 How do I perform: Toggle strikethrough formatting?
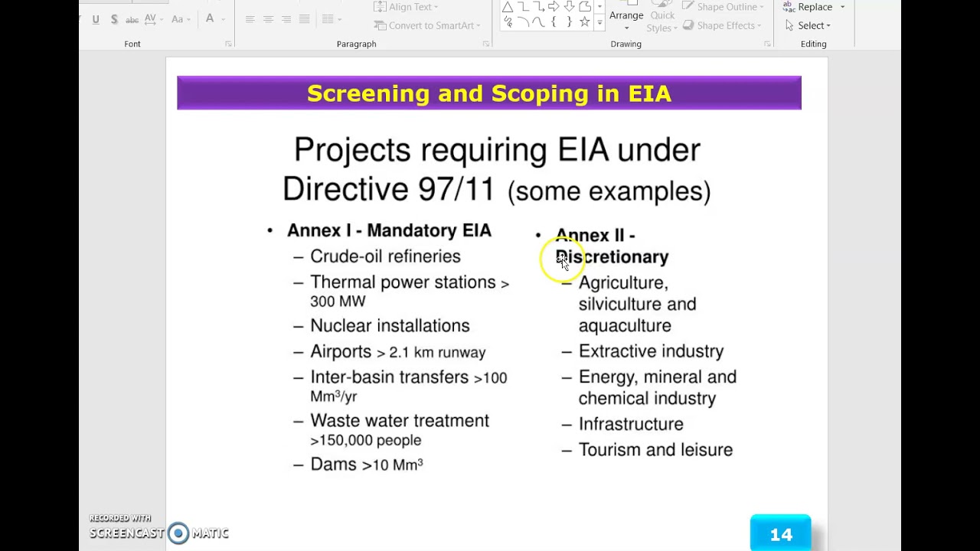pyautogui.click(x=132, y=19)
